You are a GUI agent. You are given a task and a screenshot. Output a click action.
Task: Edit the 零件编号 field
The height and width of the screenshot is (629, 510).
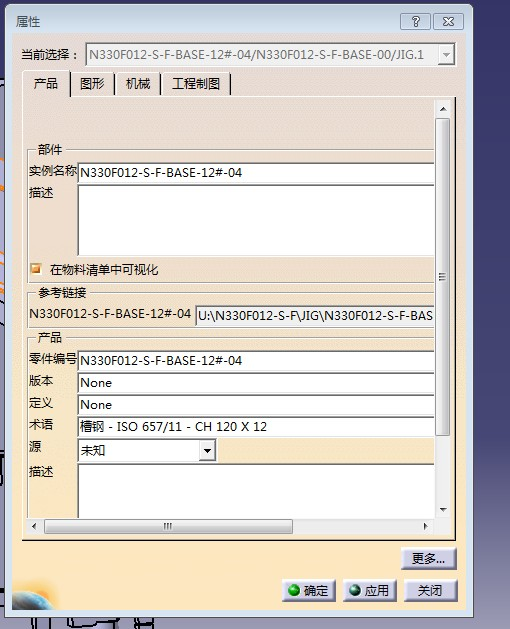(x=256, y=361)
